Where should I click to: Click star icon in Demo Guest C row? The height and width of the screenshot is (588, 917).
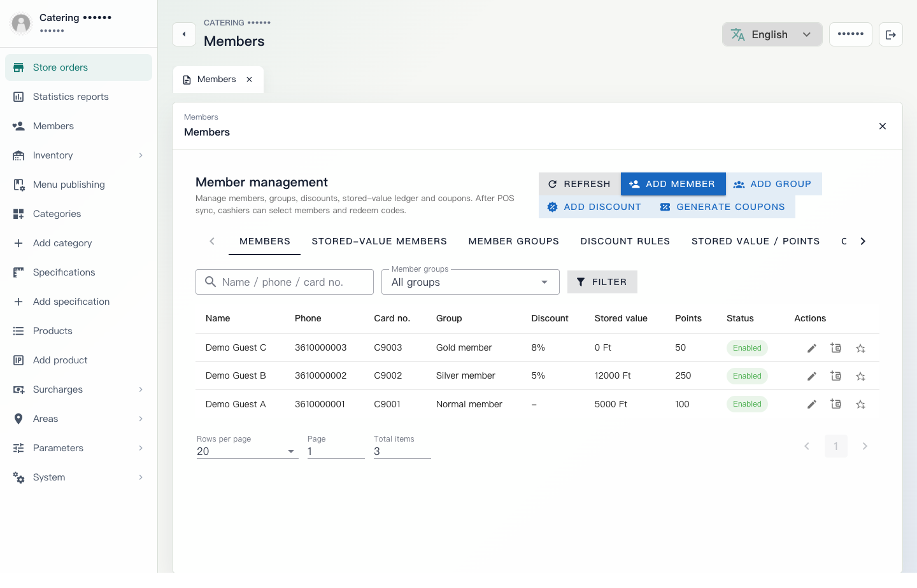point(860,348)
